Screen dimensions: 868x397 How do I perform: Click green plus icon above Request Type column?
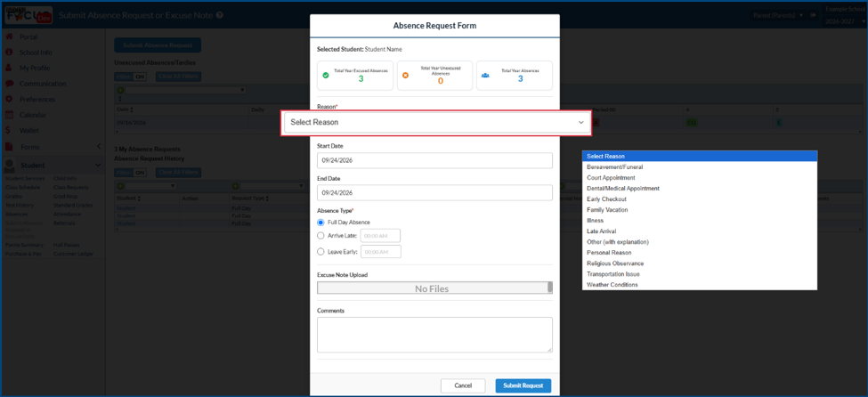tap(235, 186)
